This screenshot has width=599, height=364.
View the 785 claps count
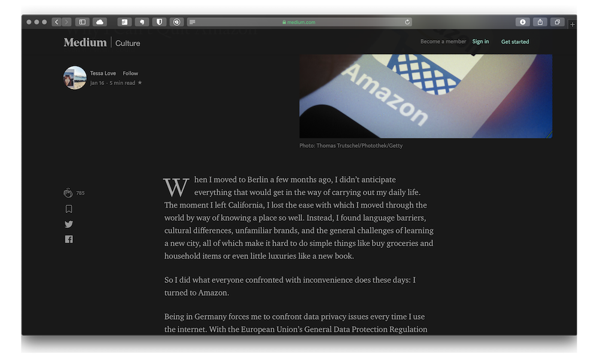pyautogui.click(x=80, y=193)
